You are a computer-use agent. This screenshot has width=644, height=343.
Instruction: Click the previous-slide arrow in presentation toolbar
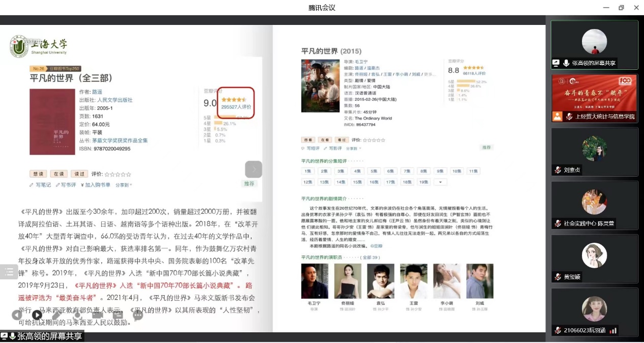(17, 315)
